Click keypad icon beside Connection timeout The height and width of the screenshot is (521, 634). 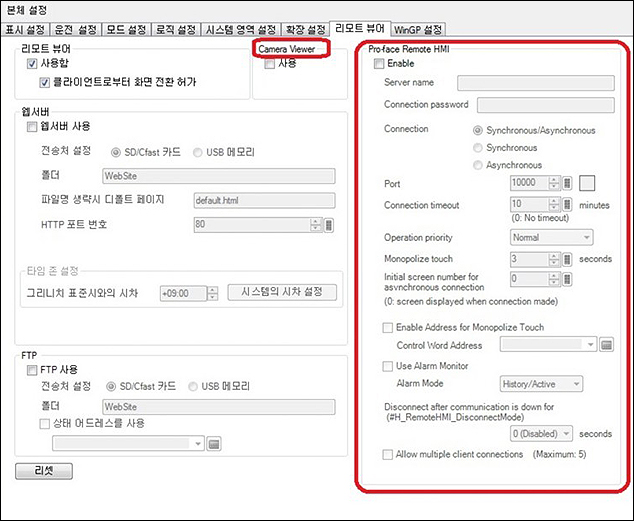pyautogui.click(x=568, y=205)
